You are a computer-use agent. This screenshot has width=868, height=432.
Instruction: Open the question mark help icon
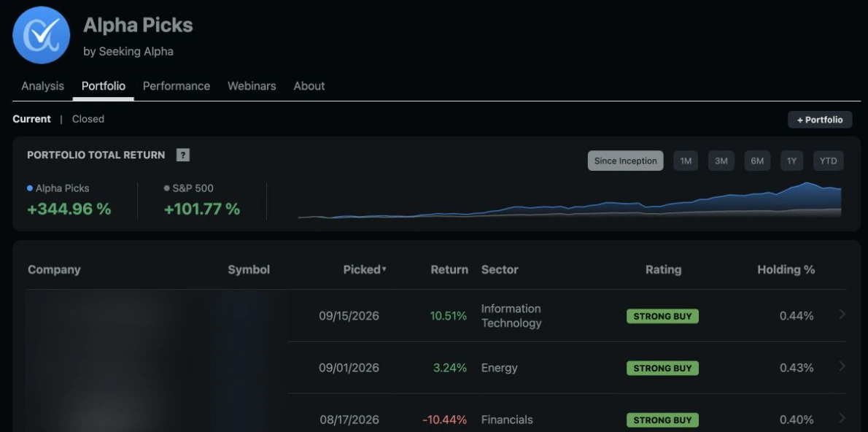pos(182,155)
